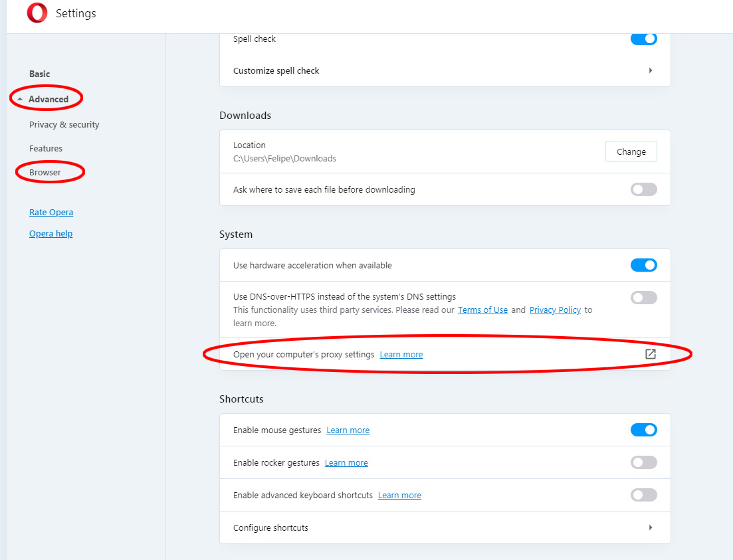Collapse the Advanced section in sidebar

(47, 99)
